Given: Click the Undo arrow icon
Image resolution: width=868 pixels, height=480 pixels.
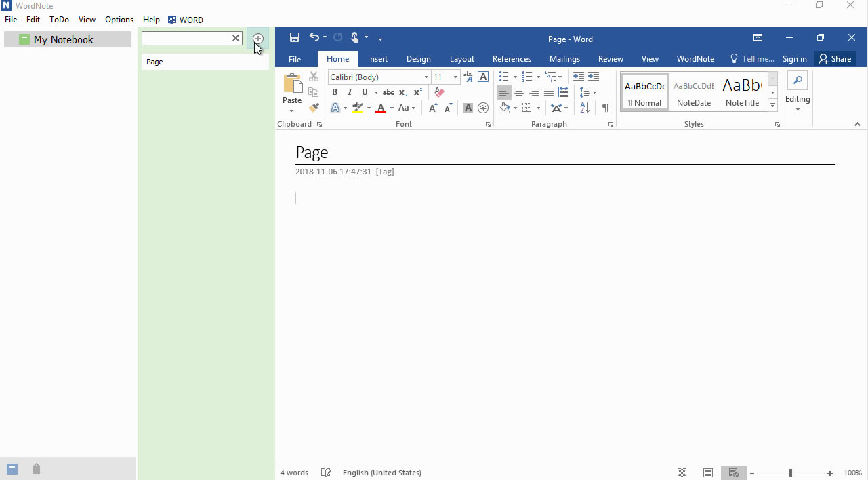Looking at the screenshot, I should click(x=314, y=38).
